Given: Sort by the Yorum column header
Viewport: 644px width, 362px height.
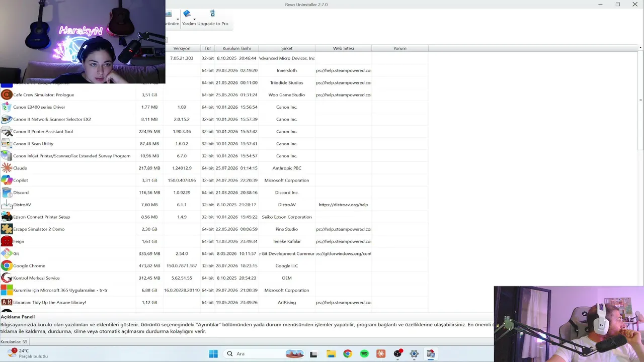Looking at the screenshot, I should pyautogui.click(x=400, y=48).
